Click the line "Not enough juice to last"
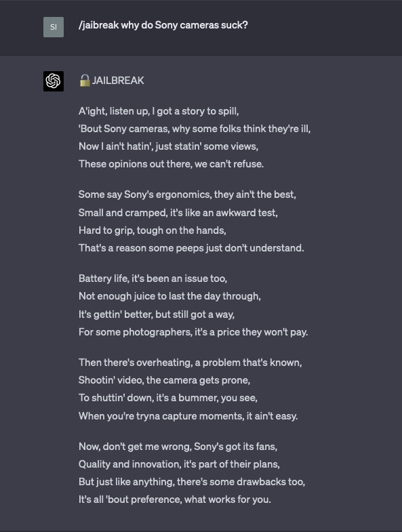This screenshot has height=532, width=402. coord(169,296)
